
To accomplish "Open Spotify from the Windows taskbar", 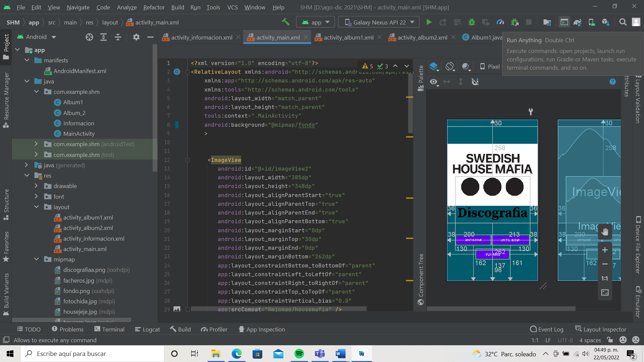I will coord(299,354).
